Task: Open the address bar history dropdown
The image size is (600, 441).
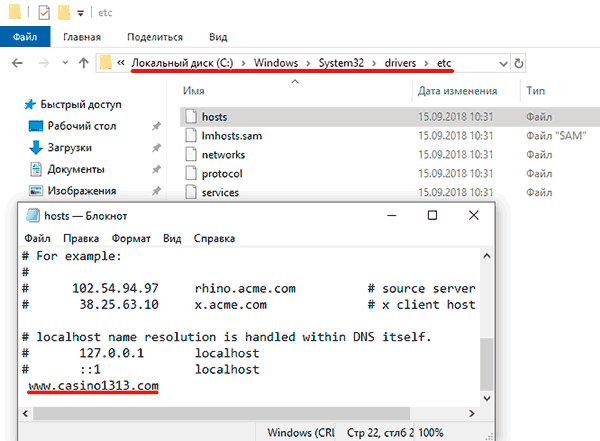Action: tap(504, 64)
